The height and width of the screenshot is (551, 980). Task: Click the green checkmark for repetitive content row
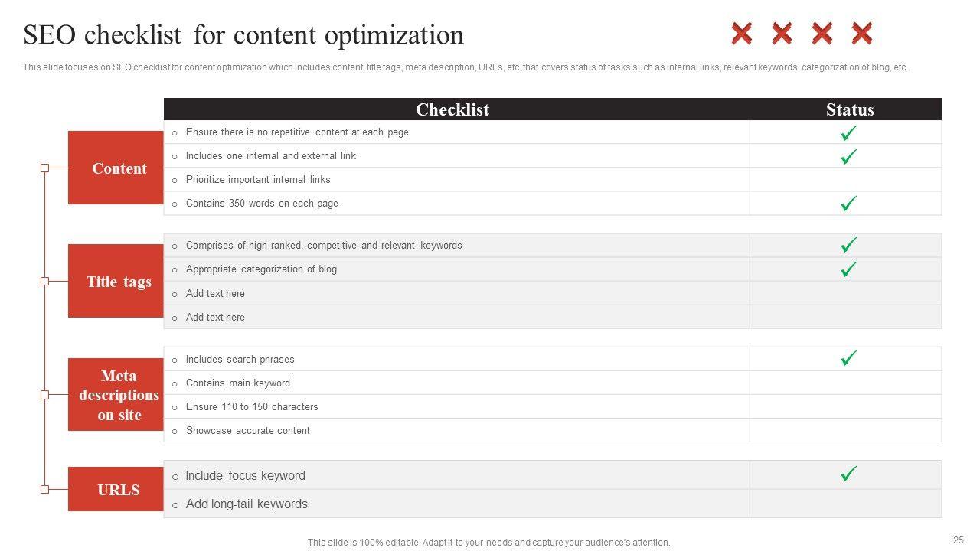(848, 133)
